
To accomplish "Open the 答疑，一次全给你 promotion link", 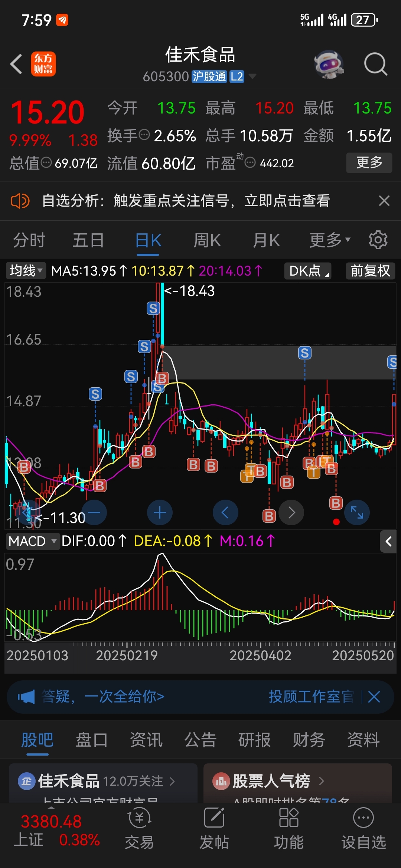I will click(103, 697).
